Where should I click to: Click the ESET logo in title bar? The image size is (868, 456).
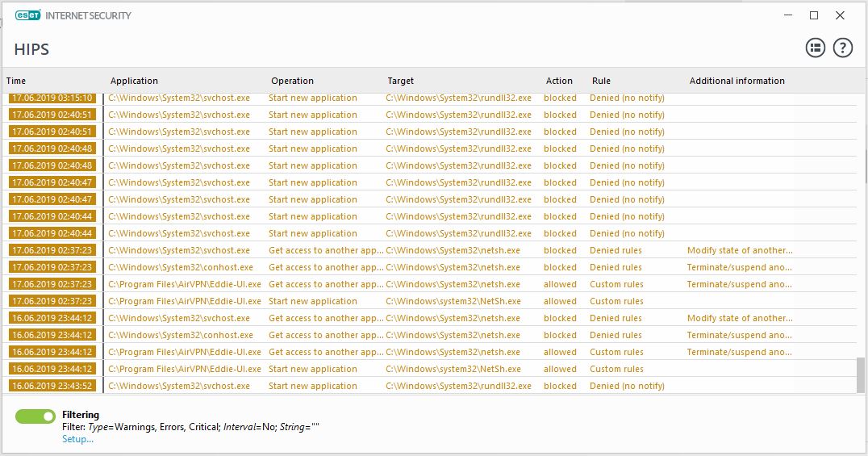coord(28,15)
